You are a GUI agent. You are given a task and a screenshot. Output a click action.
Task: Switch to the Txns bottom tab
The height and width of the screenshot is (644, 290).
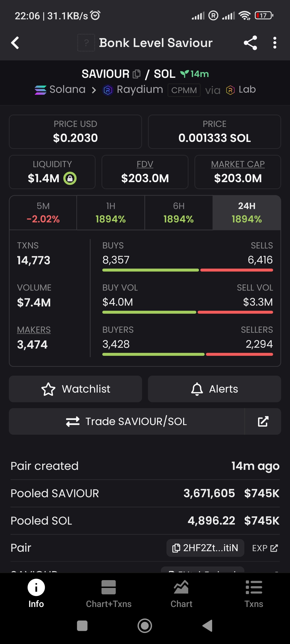[254, 594]
